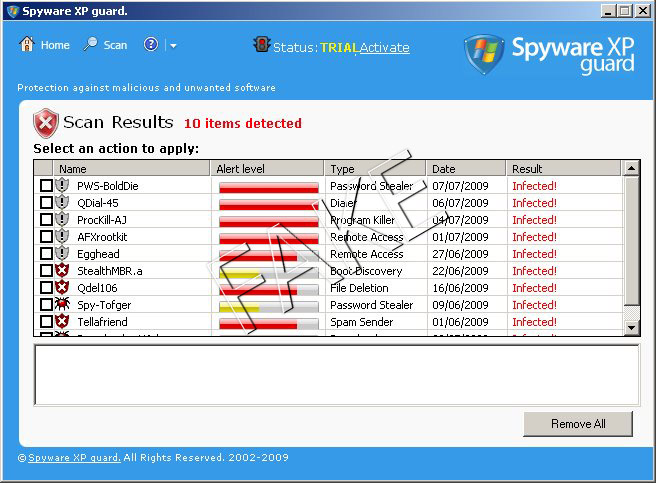Click the traffic light status icon

pyautogui.click(x=262, y=44)
